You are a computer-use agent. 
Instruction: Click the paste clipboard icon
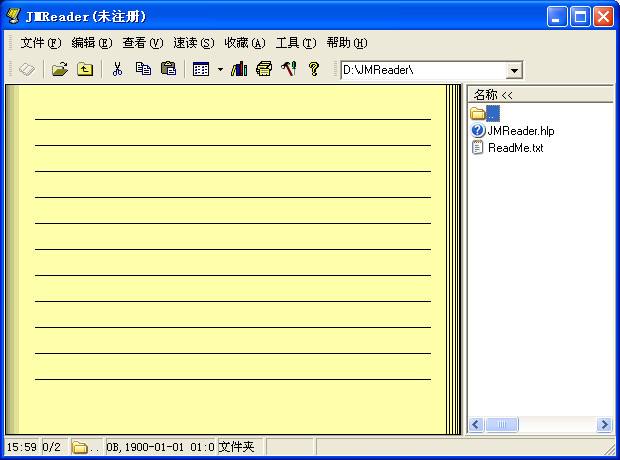point(168,70)
